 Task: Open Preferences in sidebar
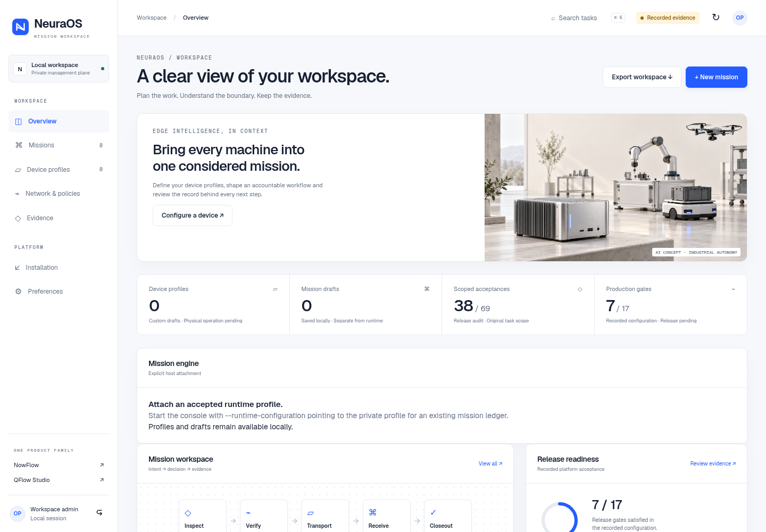coord(59,292)
